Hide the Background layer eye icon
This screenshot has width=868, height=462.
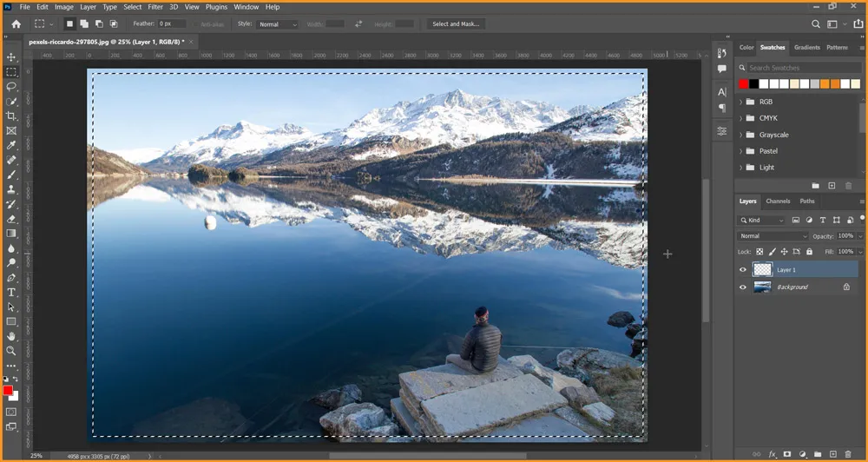[x=743, y=287]
